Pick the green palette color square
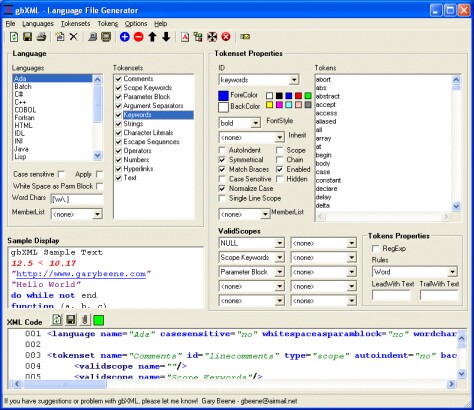Screen dimensions: 474x410 tap(308, 96)
